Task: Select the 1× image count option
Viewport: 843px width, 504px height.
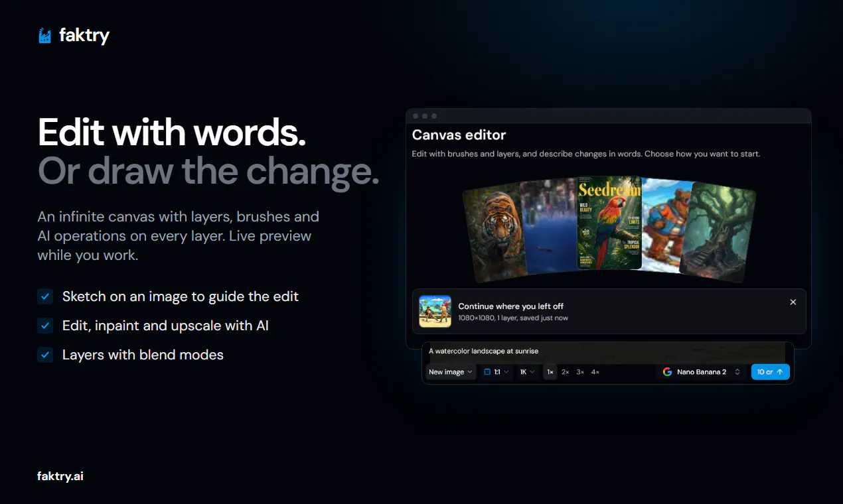Action: 550,372
